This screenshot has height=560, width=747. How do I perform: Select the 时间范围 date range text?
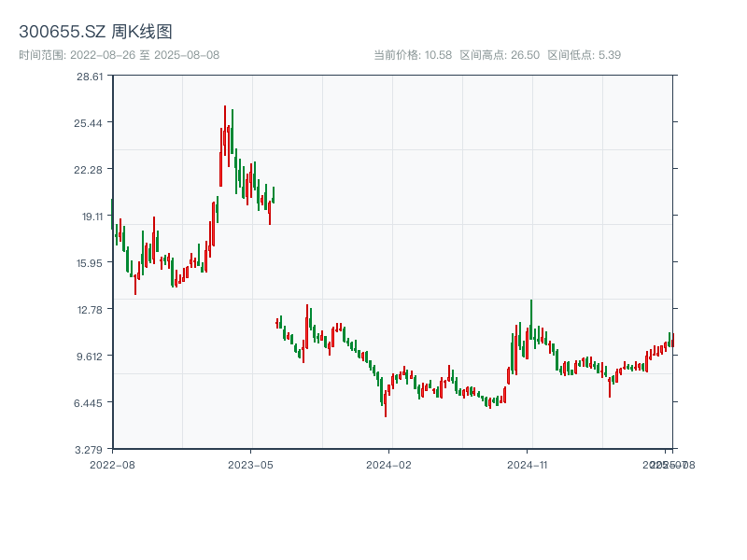(119, 55)
